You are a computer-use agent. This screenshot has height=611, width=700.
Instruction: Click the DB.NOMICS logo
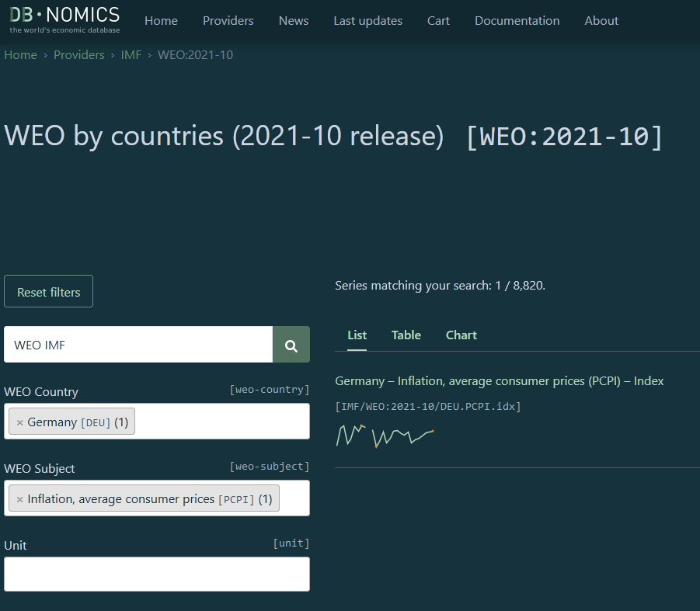tap(64, 19)
